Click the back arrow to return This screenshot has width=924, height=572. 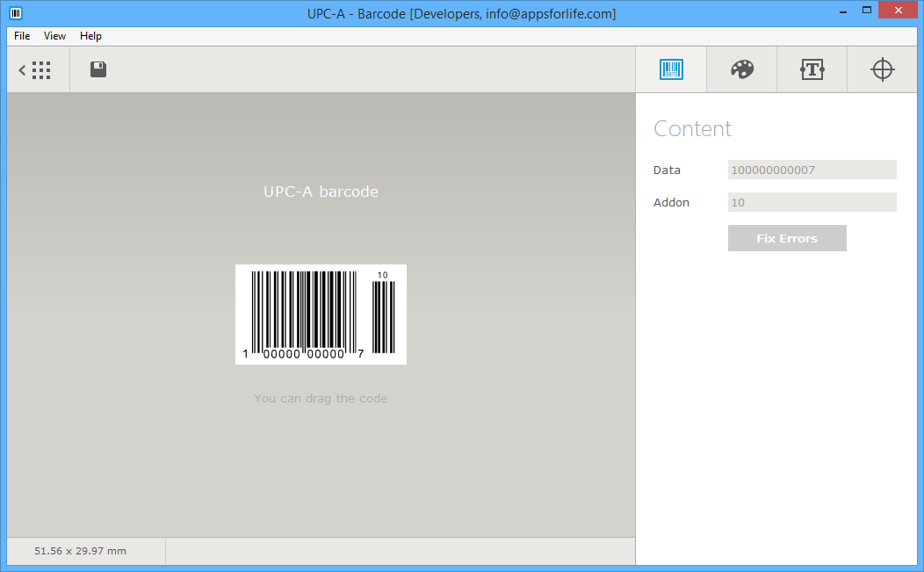pyautogui.click(x=22, y=69)
